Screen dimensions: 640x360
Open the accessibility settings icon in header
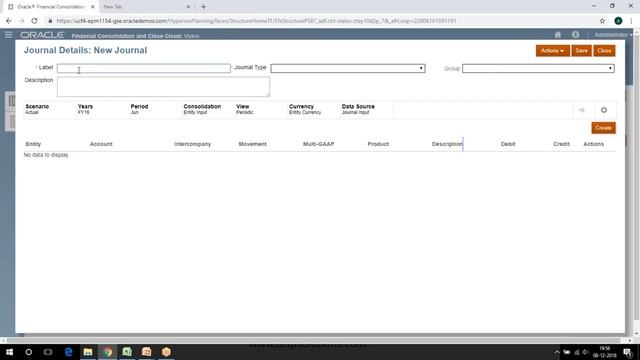coord(576,35)
